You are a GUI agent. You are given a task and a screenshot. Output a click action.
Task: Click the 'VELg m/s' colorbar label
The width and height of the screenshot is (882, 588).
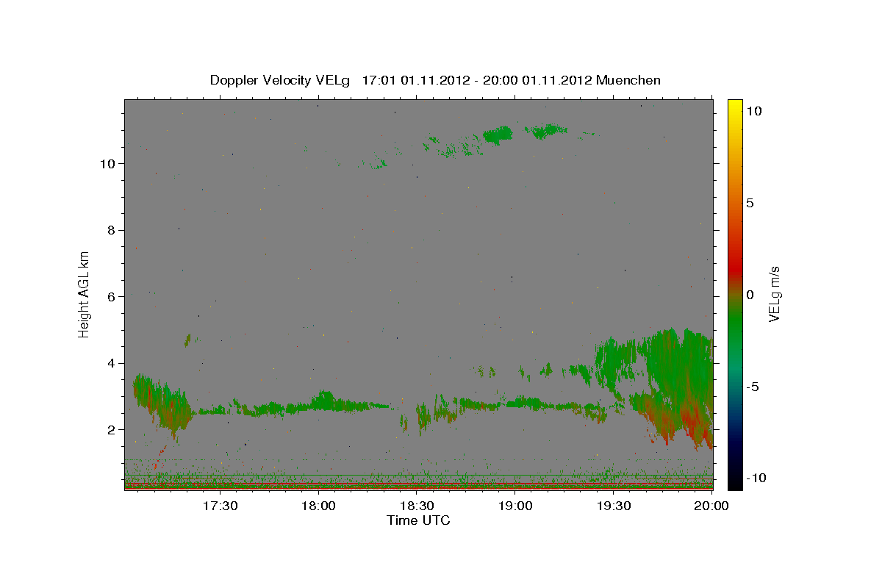774,295
